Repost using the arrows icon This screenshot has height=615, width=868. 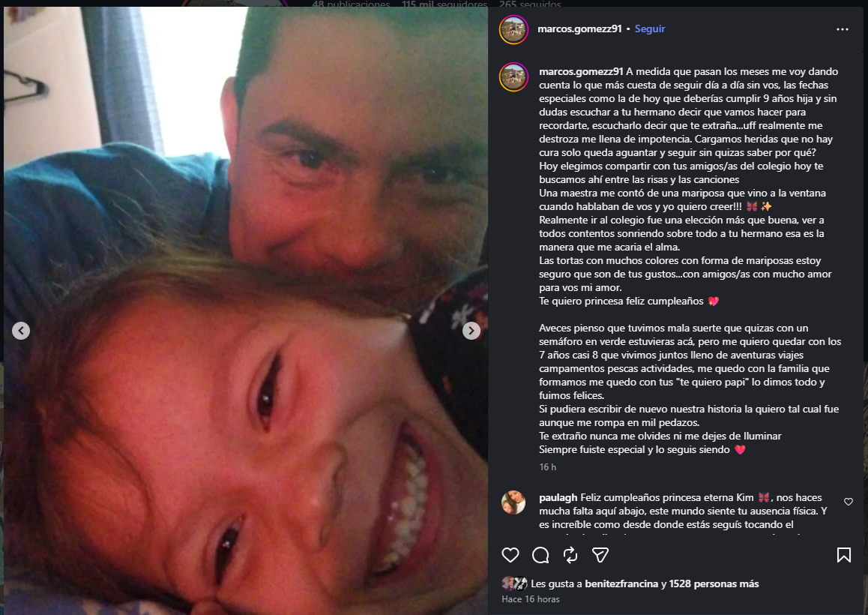click(570, 554)
